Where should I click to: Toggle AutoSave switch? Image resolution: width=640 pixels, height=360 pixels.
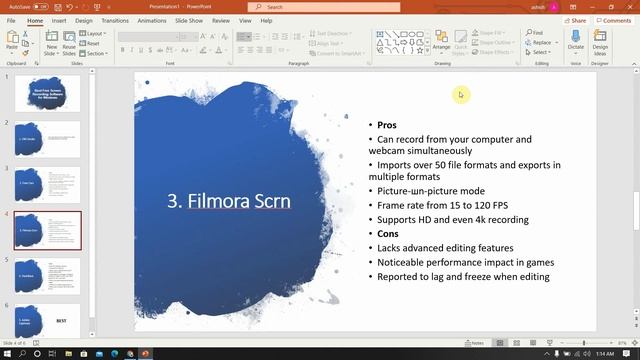(x=40, y=7)
